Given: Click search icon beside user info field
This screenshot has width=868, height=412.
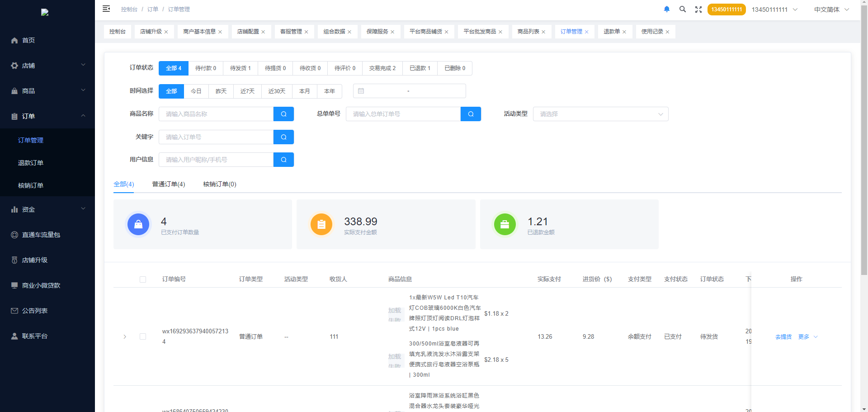Looking at the screenshot, I should coord(283,160).
